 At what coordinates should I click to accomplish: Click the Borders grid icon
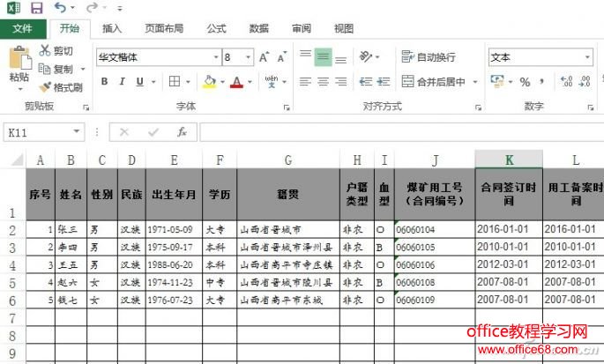click(175, 81)
